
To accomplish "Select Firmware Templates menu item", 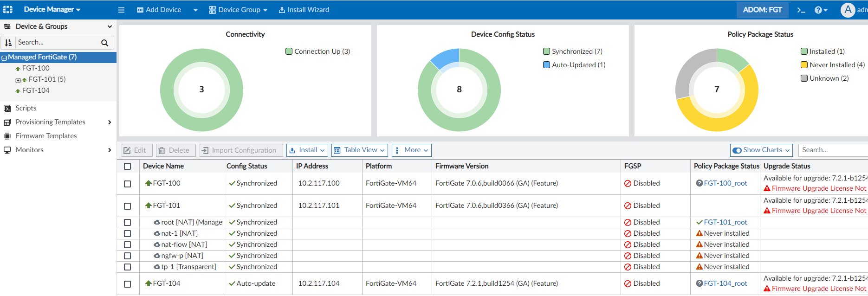I will (46, 136).
